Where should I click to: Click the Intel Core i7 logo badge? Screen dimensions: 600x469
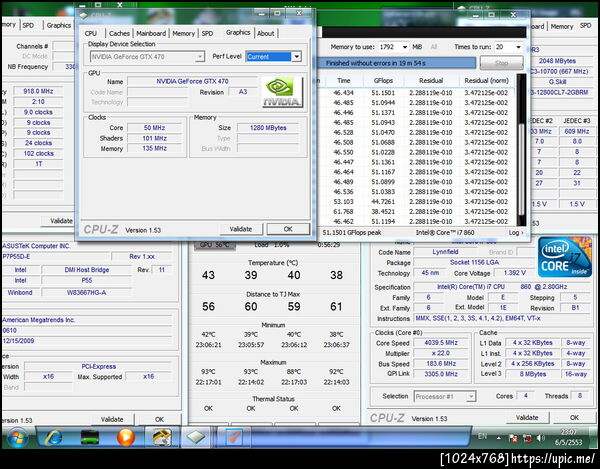565,257
